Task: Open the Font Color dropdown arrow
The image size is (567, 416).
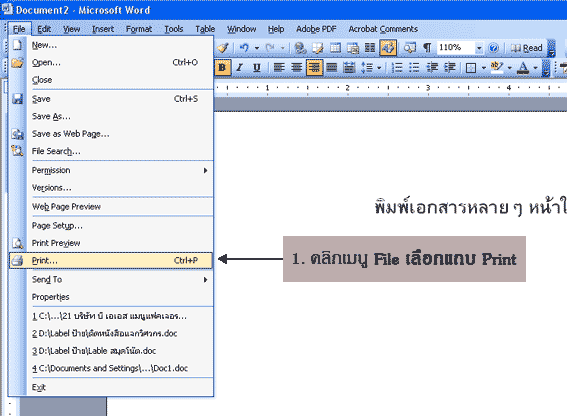Action: 536,67
